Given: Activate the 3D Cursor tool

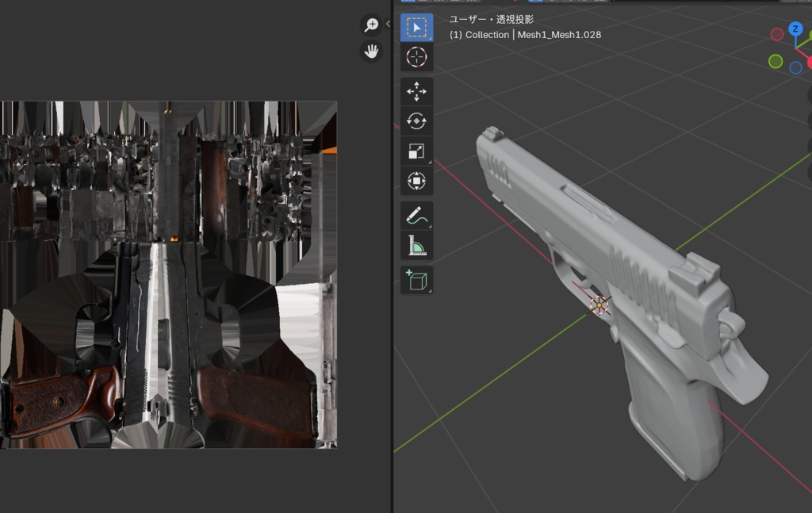Looking at the screenshot, I should (x=416, y=57).
